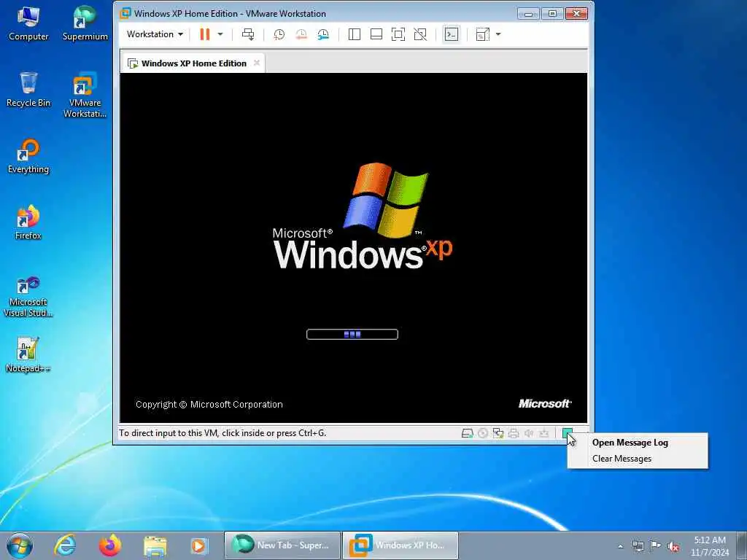Click the Copyright Microsoft Corporation text
This screenshot has height=560, width=747.
click(x=209, y=404)
